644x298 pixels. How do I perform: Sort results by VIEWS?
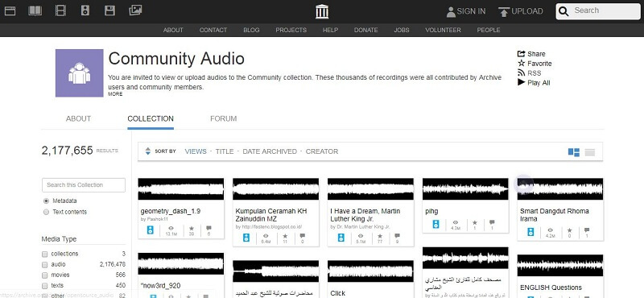click(x=196, y=151)
